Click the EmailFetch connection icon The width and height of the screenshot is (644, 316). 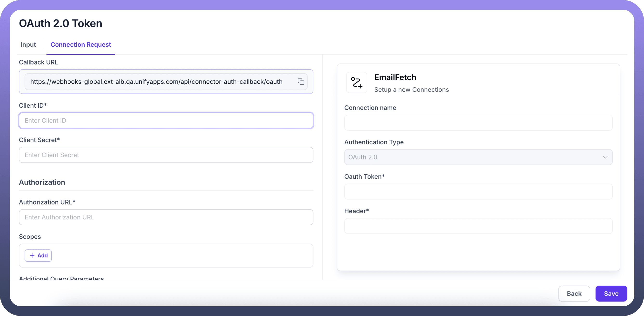click(x=356, y=83)
